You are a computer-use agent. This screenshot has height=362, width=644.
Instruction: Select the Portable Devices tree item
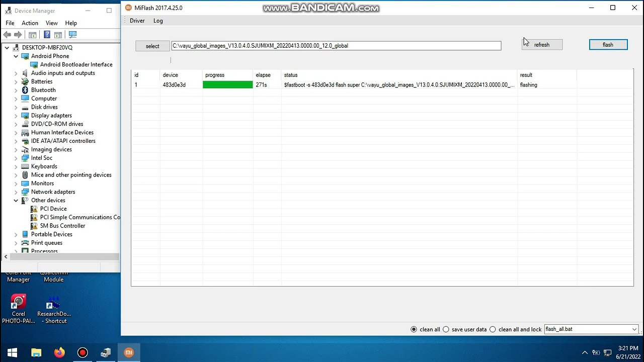(x=51, y=234)
